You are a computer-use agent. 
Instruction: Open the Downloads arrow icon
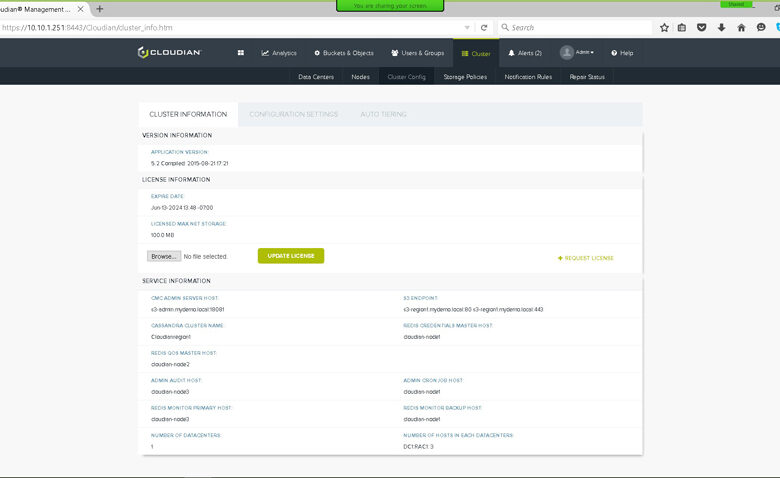(721, 28)
